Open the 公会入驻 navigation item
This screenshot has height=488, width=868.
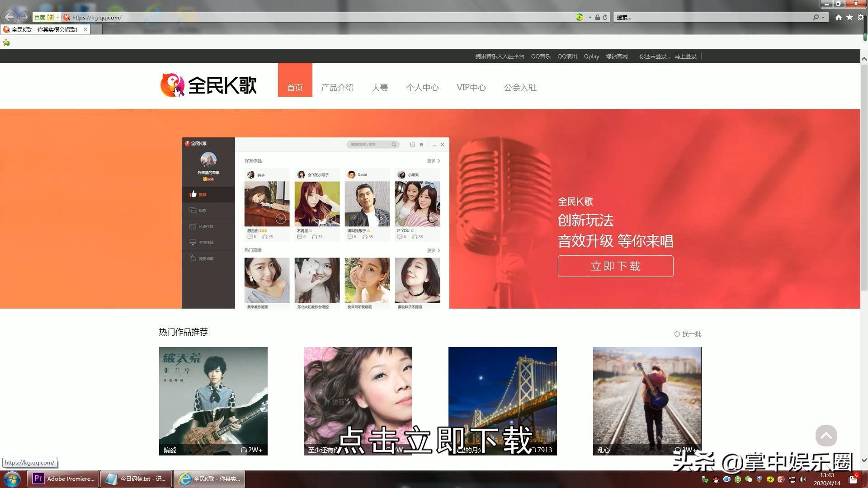(520, 88)
